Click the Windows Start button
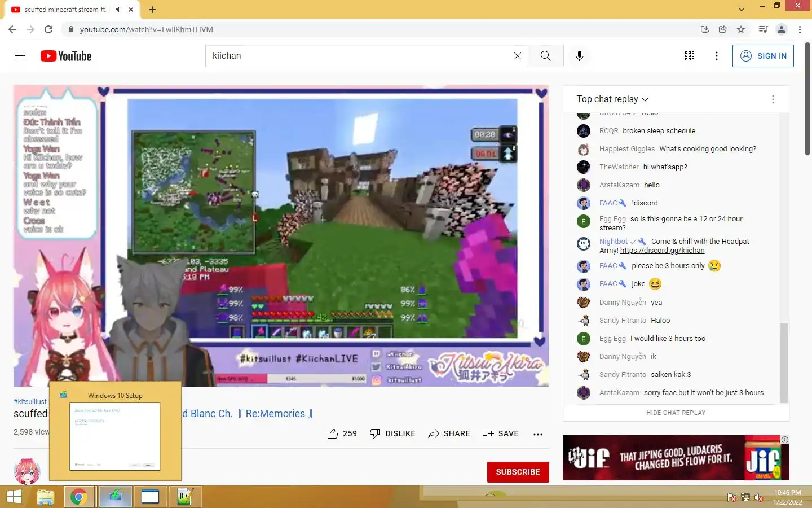Screen dimensions: 812x508 tap(14, 497)
